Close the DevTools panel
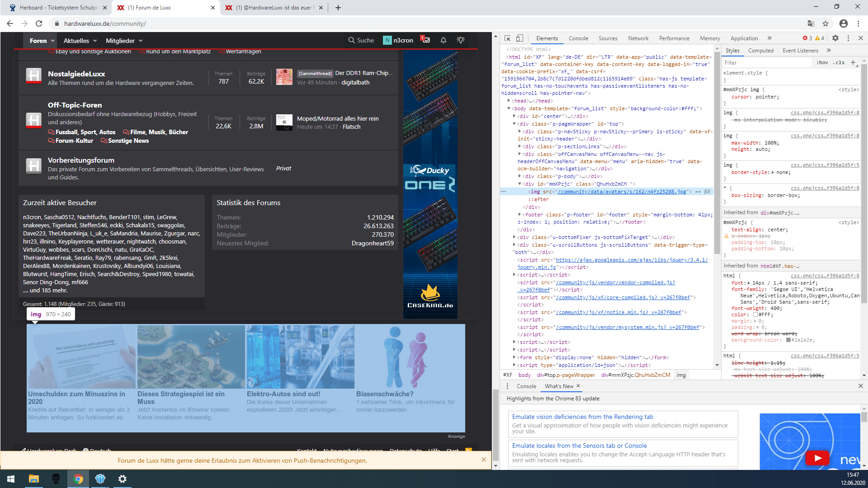The width and height of the screenshot is (868, 488). click(x=861, y=38)
